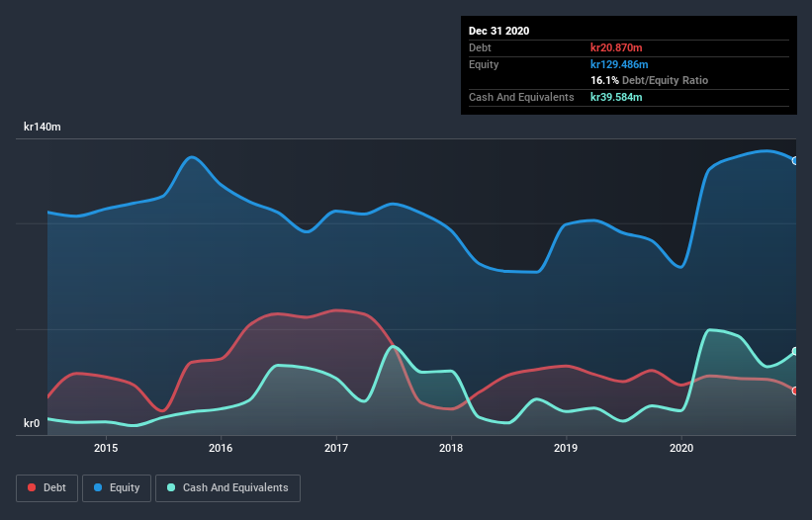Toggle the Cash And Equivalents legend button
Viewport: 812px width, 520px height.
[x=227, y=488]
